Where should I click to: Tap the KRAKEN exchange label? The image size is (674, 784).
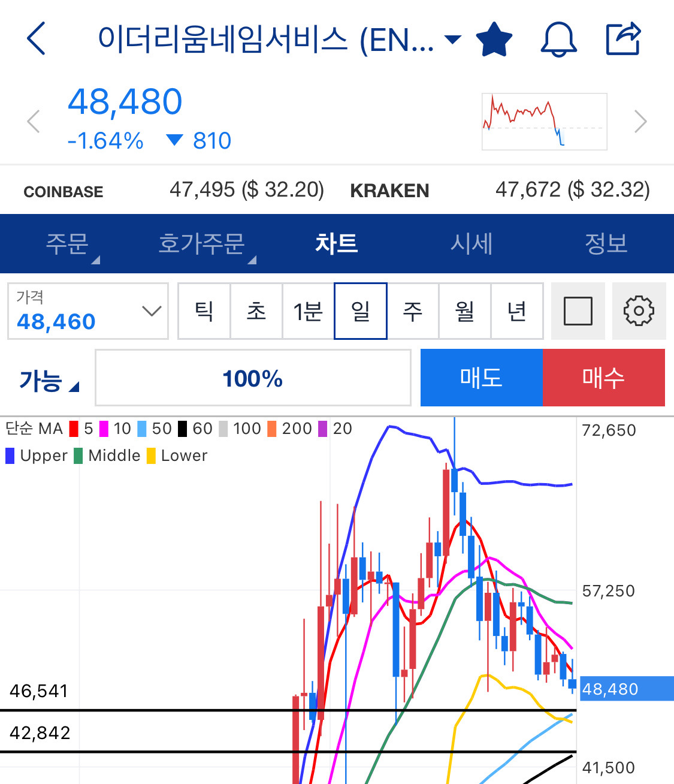coord(389,191)
